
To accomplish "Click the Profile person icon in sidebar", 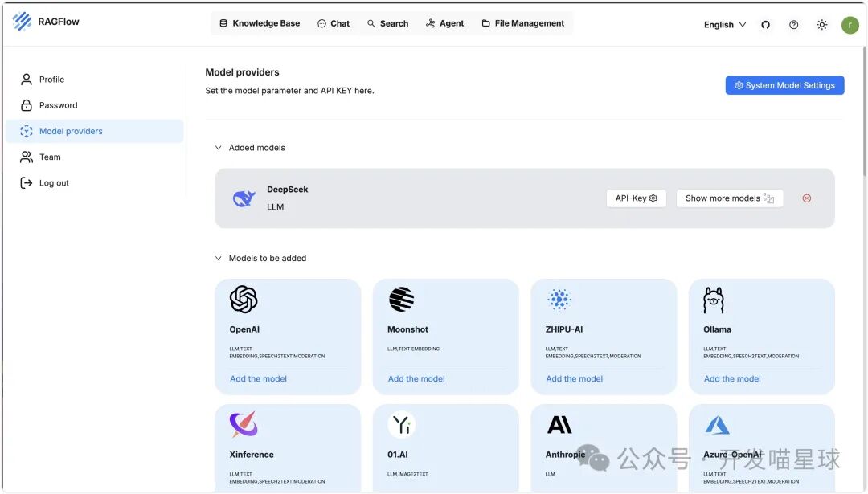I will point(27,80).
